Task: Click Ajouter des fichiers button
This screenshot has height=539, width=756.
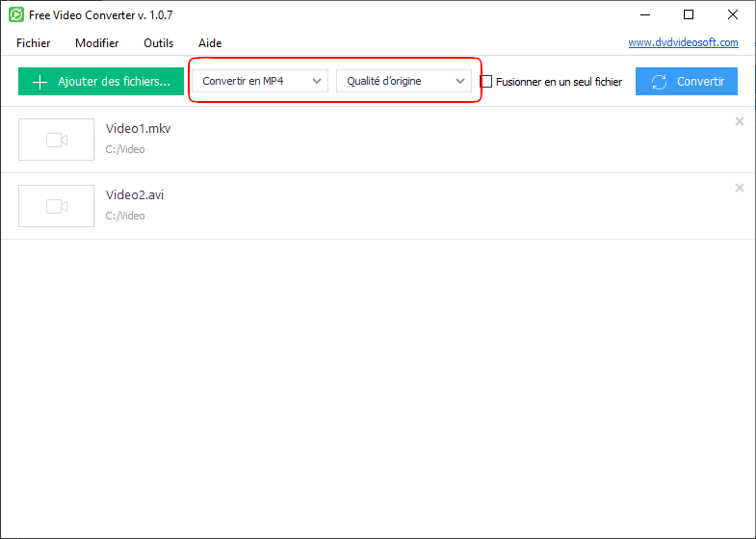Action: click(x=101, y=82)
